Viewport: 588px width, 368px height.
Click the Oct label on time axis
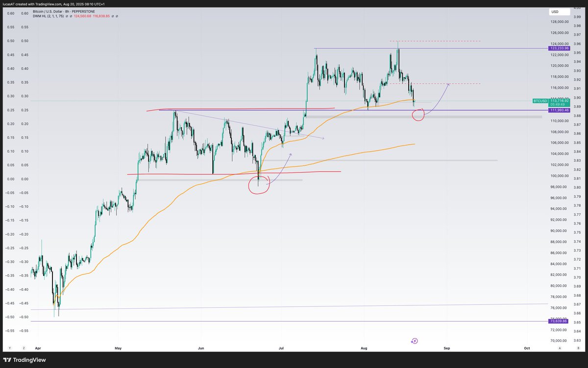point(527,348)
